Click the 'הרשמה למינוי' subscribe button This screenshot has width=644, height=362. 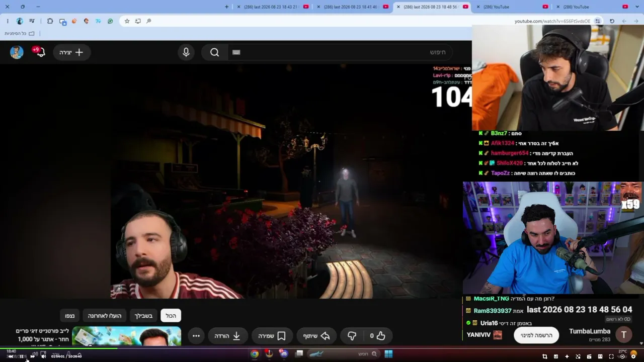(536, 335)
